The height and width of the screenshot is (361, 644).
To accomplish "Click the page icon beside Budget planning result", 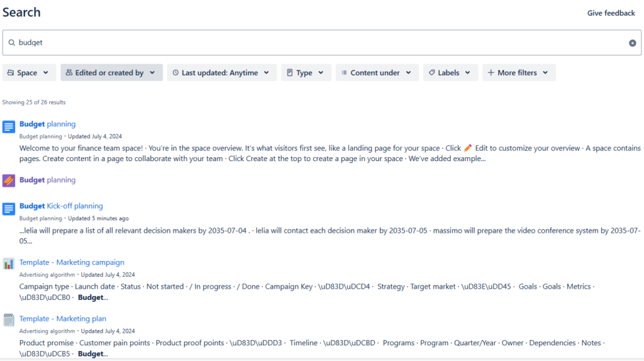I will click(x=9, y=127).
